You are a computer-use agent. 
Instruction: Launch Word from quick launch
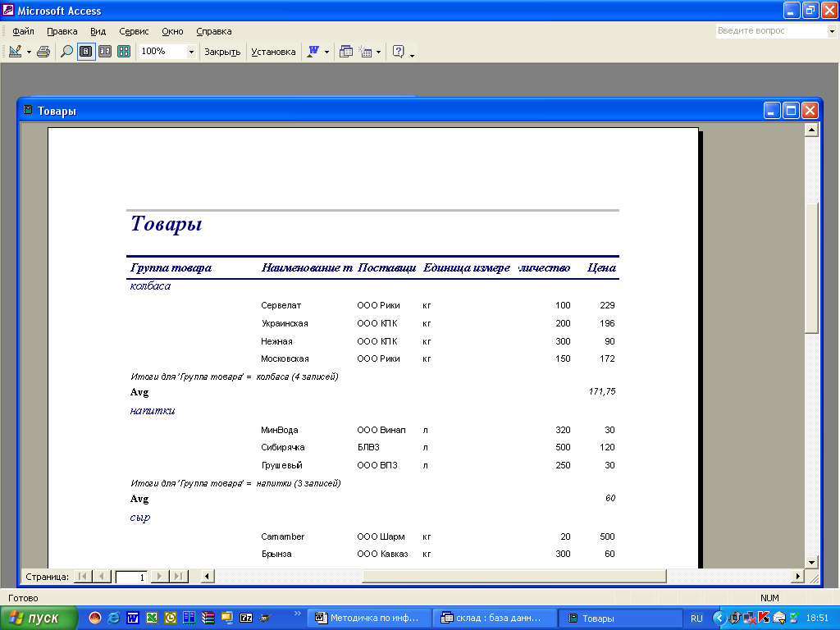click(x=133, y=618)
